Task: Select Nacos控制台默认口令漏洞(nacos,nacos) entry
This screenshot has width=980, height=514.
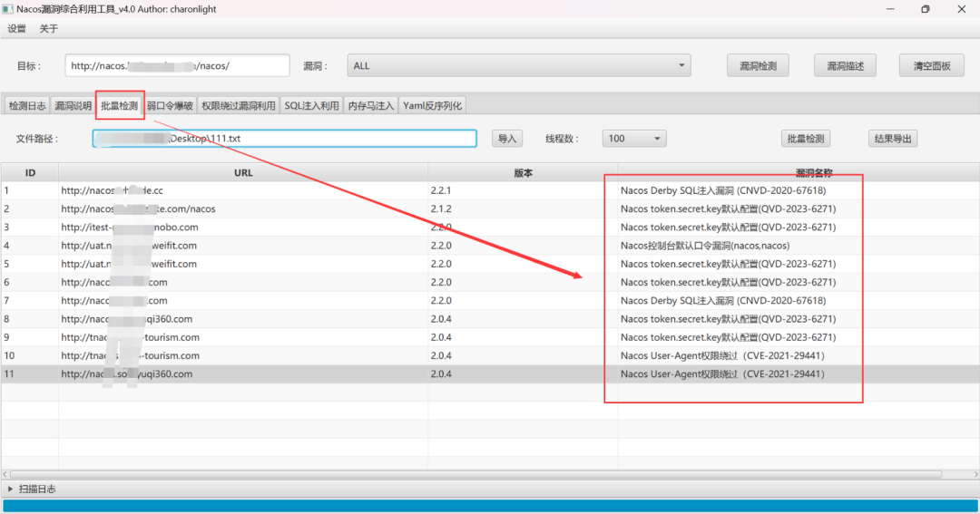Action: click(x=705, y=246)
